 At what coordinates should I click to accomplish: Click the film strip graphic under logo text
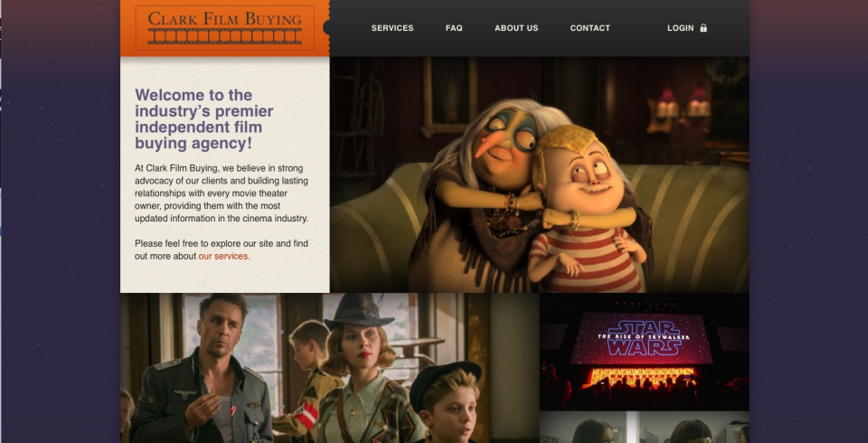225,36
